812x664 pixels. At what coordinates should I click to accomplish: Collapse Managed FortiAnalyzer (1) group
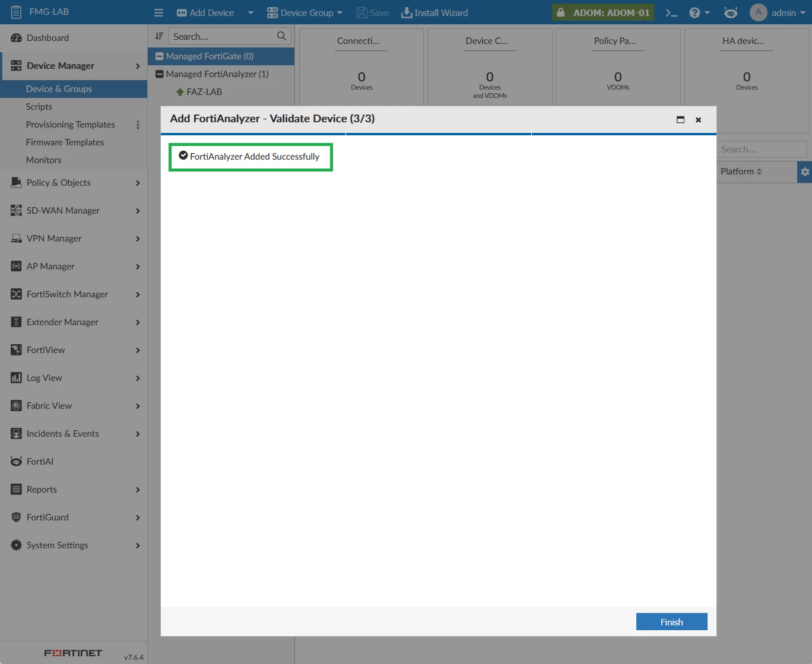pos(159,74)
